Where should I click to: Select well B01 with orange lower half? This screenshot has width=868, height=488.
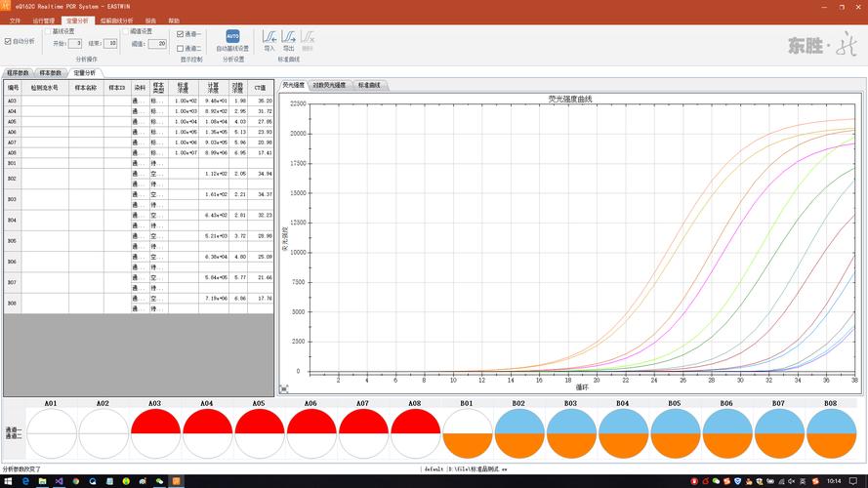(x=468, y=433)
